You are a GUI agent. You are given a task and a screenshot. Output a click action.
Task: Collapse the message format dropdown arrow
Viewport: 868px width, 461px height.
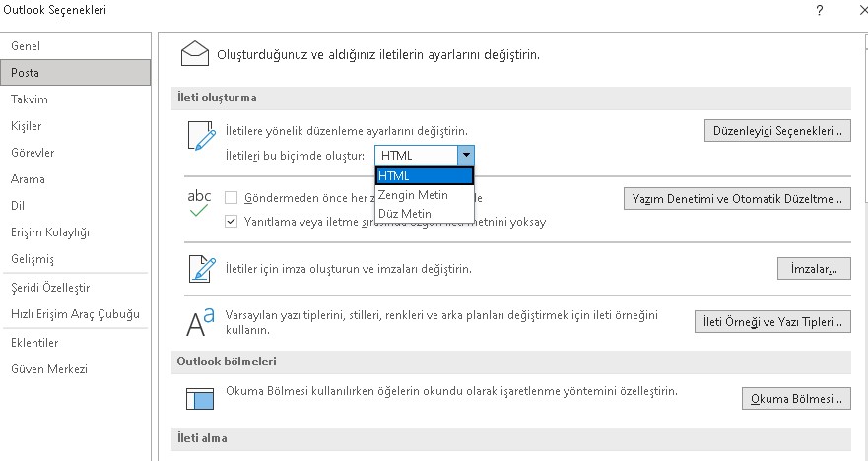click(x=466, y=156)
